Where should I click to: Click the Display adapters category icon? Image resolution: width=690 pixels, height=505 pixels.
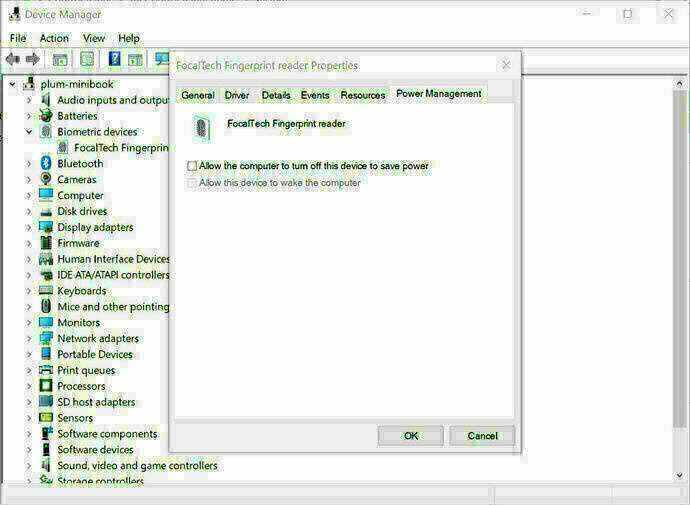46,227
